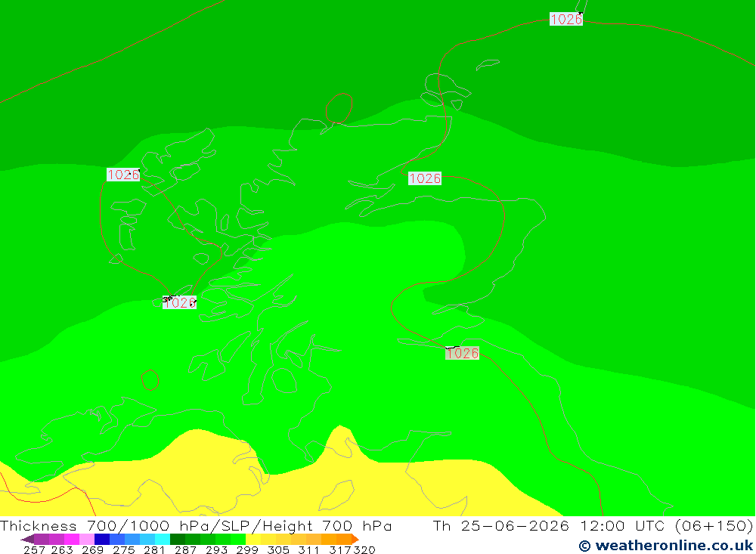Screen dimensions: 756x554
Task: Click the legend value 257
Action: tap(34, 549)
